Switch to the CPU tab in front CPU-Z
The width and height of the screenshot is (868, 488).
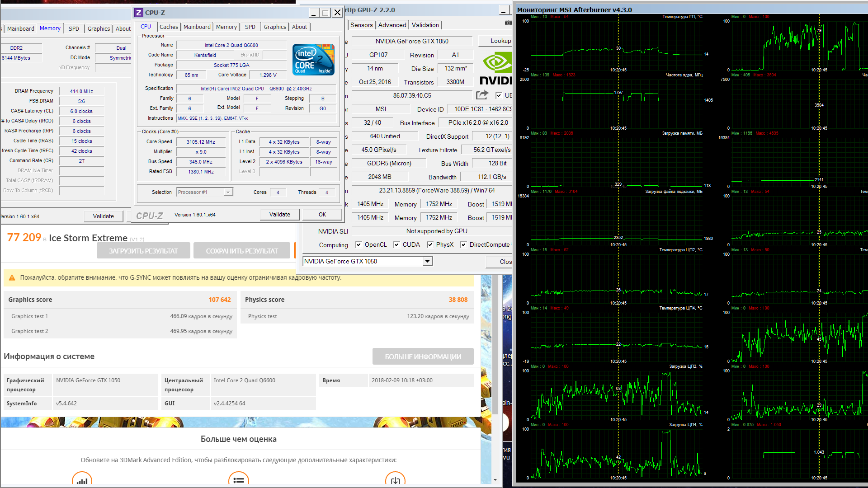click(146, 27)
